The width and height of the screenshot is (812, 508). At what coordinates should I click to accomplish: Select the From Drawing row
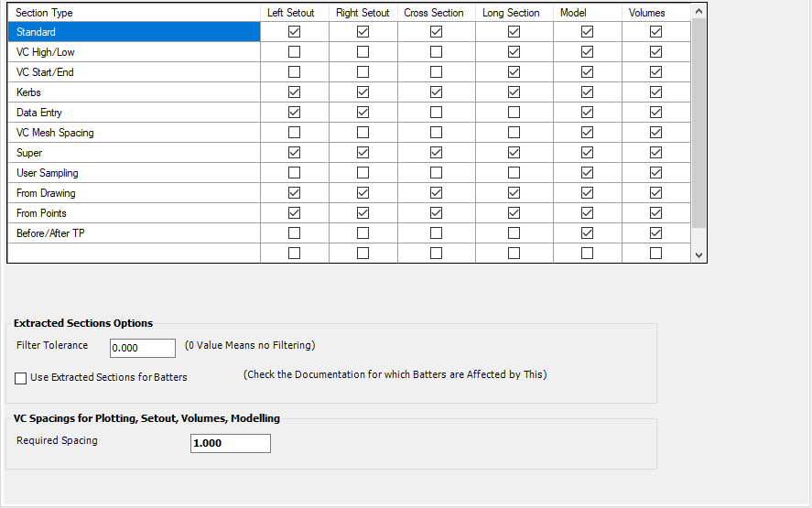135,193
